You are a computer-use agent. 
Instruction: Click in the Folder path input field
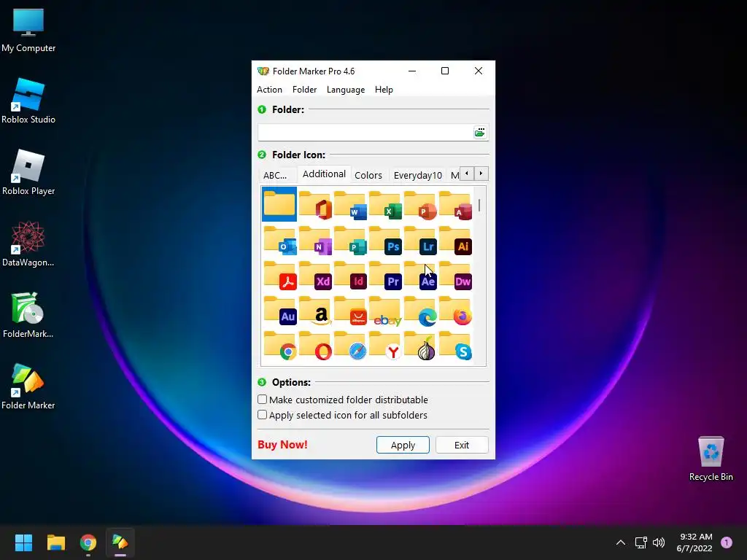point(365,132)
